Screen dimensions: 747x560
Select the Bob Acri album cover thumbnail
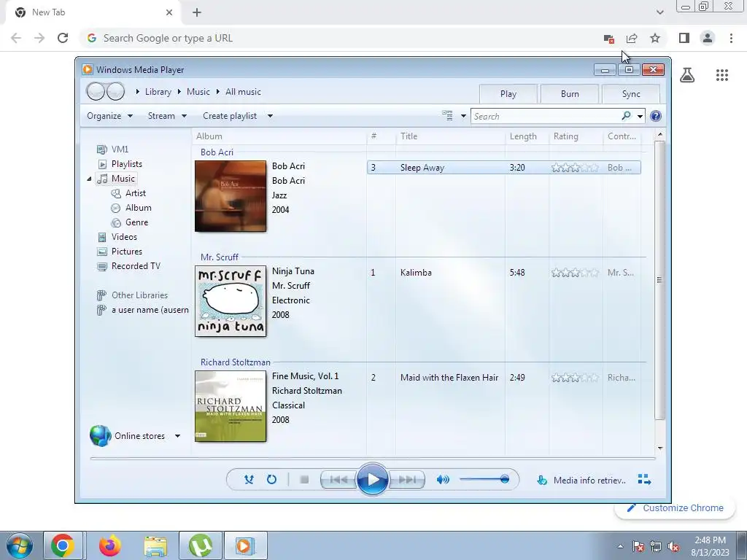tap(231, 196)
